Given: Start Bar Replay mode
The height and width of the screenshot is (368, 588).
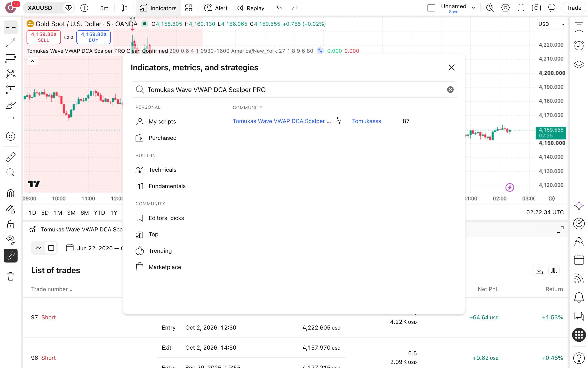Looking at the screenshot, I should (250, 8).
